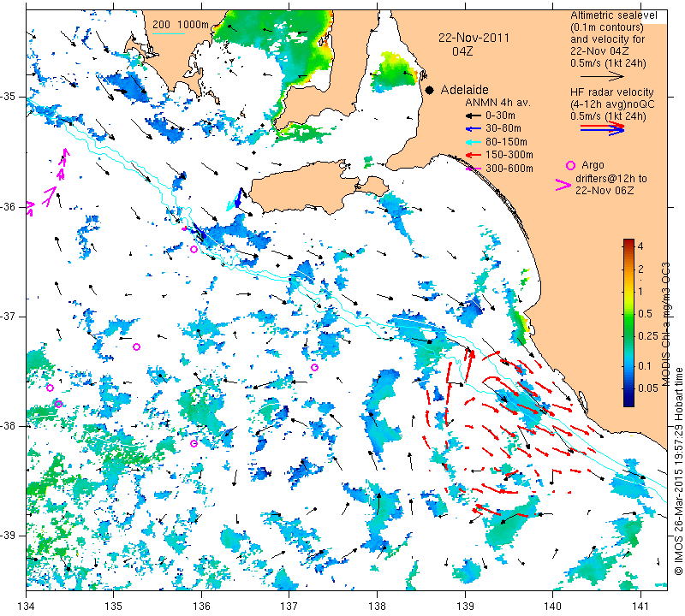This screenshot has width=685, height=616.
Task: Click the colorbar tick label 0.1
Action: pyautogui.click(x=645, y=366)
